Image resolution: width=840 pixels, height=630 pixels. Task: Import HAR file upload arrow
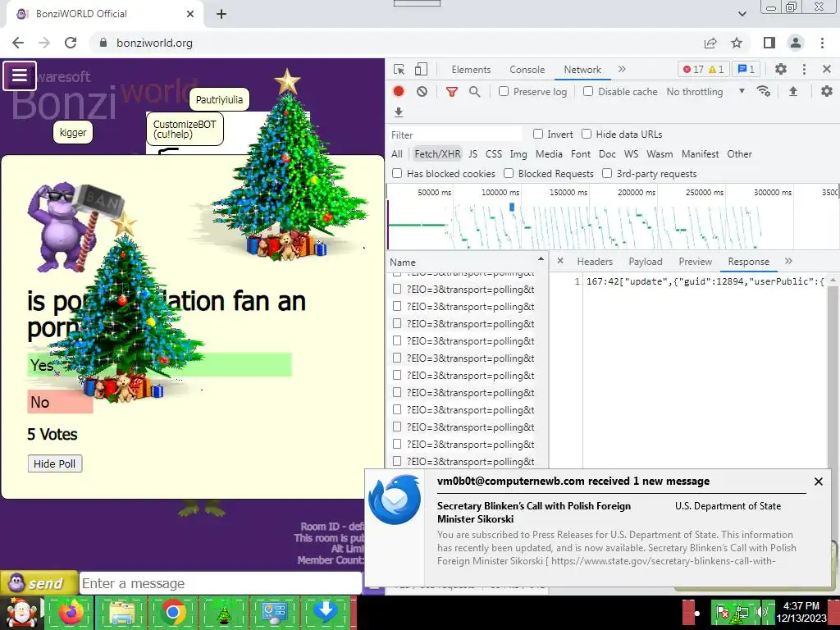pos(793,91)
